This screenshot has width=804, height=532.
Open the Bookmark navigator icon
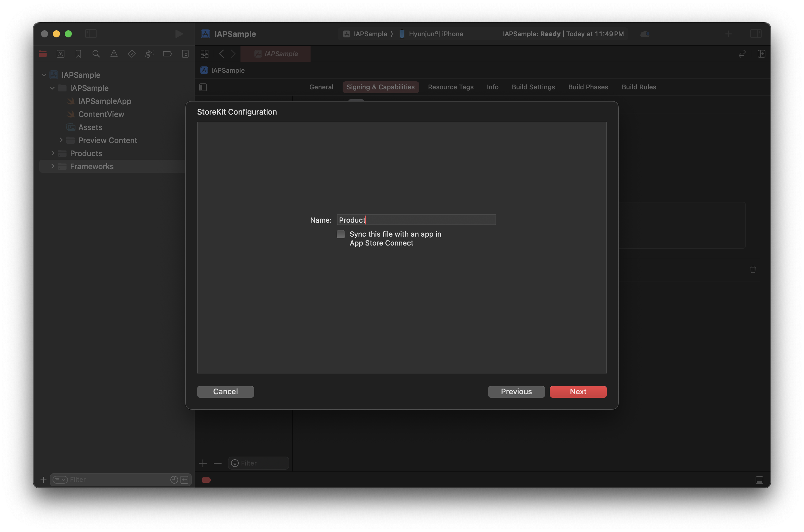(x=78, y=54)
